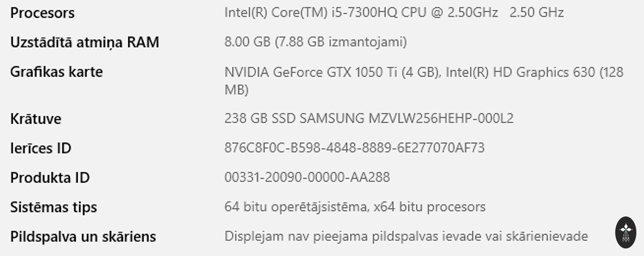Viewport: 644px width, 256px height.
Task: Select the Intel Core i5-7300HQ processor text
Action: [x=361, y=13]
